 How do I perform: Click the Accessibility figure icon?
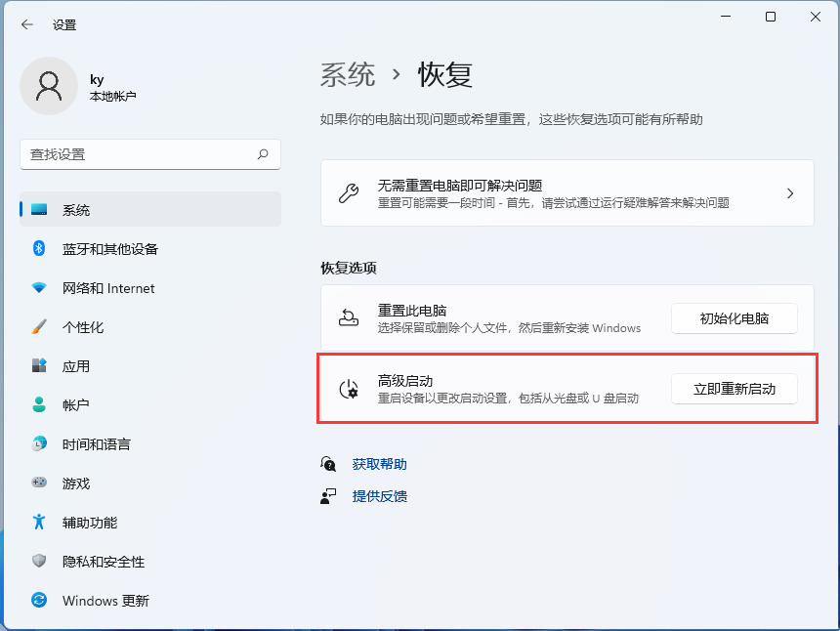click(39, 523)
